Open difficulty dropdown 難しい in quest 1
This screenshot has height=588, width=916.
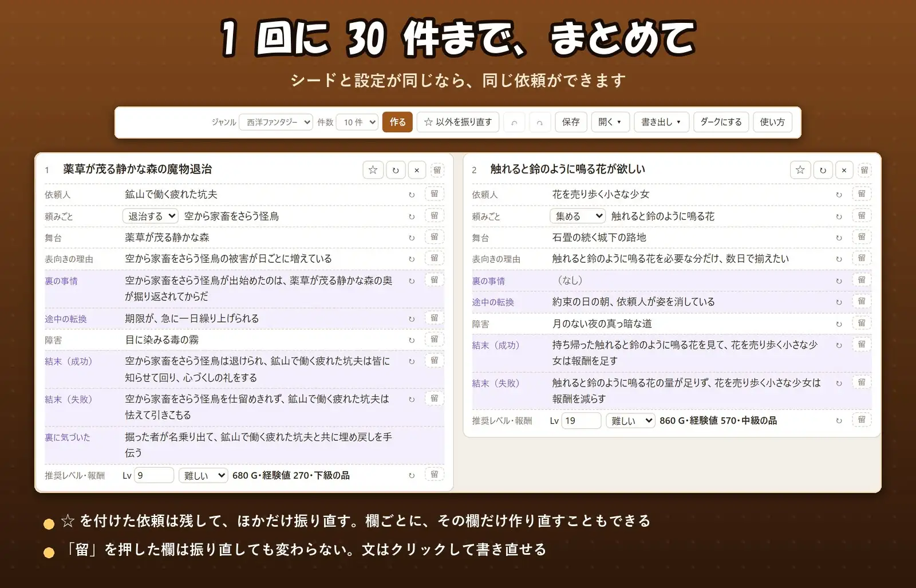point(203,476)
